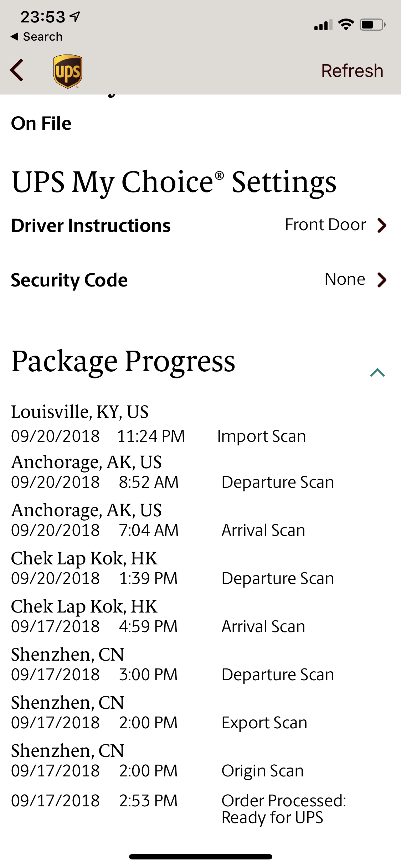Image resolution: width=401 pixels, height=868 pixels.
Task: Collapse the Package Progress section
Action: click(377, 373)
